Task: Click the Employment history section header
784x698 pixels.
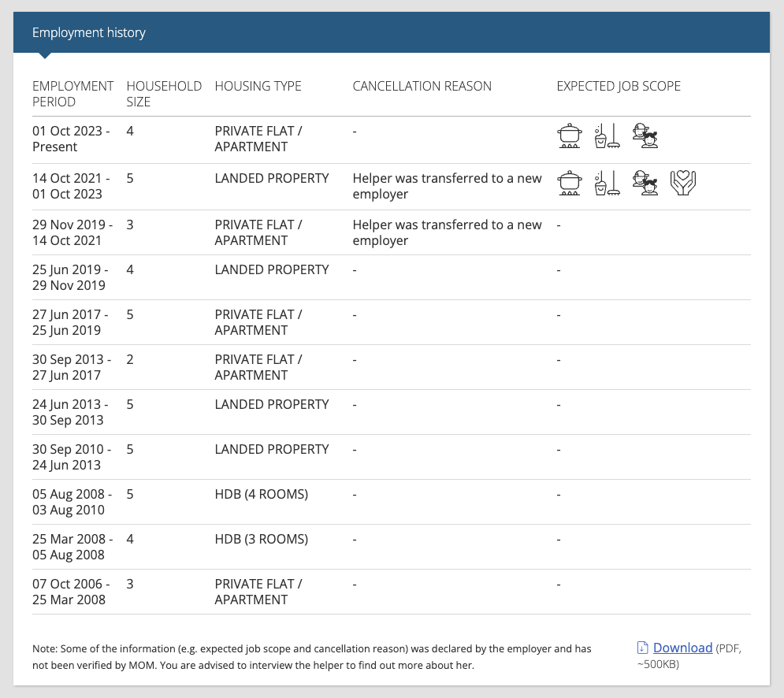Action: (392, 32)
